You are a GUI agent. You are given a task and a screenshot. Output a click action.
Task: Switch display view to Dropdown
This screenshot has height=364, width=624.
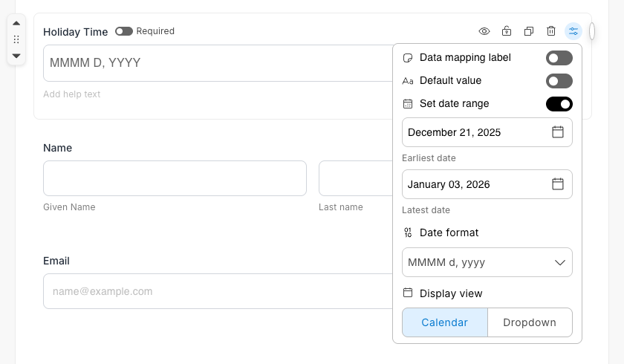pyautogui.click(x=530, y=322)
